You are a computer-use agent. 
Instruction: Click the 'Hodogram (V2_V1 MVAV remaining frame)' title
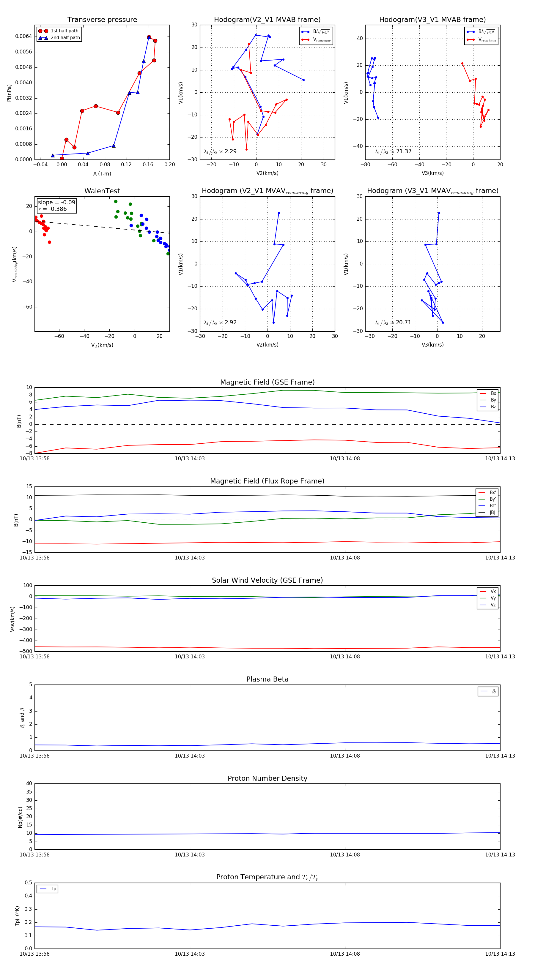tap(267, 191)
